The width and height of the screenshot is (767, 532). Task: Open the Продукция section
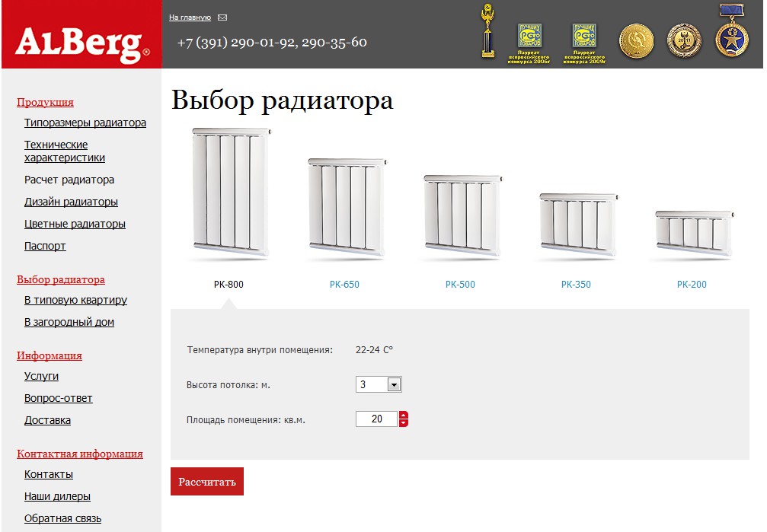45,102
